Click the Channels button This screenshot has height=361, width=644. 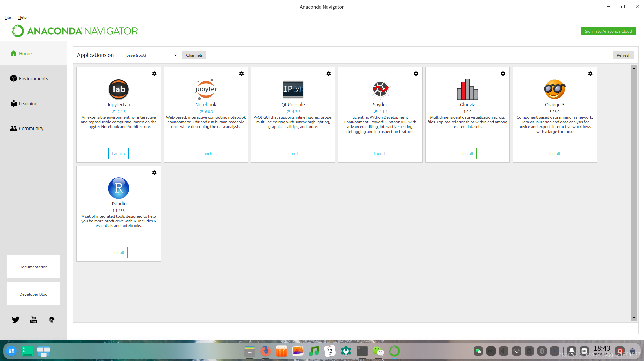(x=194, y=55)
